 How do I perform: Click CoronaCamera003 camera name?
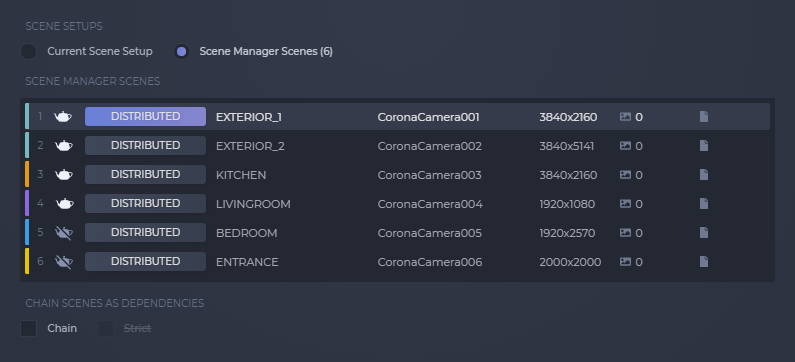point(429,175)
